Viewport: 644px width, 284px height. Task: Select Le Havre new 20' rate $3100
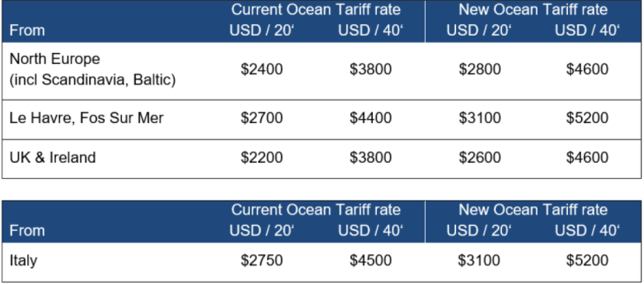coord(479,118)
